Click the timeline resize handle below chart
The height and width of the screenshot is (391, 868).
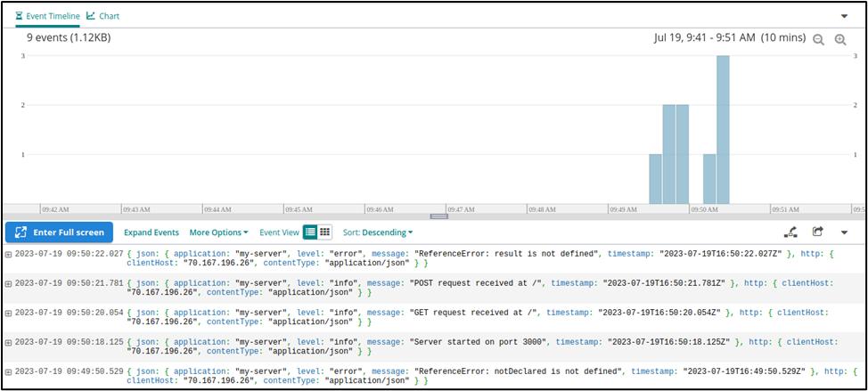point(438,216)
